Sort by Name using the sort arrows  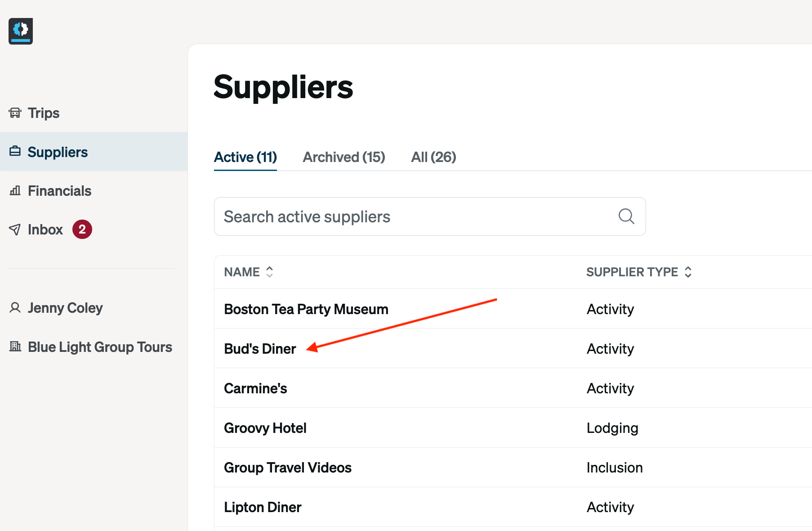click(x=269, y=272)
